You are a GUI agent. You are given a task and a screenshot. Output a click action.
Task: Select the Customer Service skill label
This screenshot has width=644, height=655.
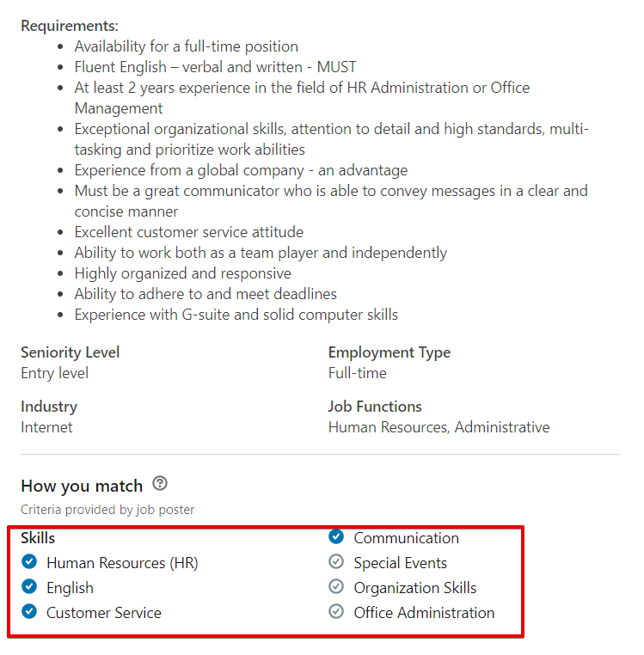pyautogui.click(x=104, y=613)
